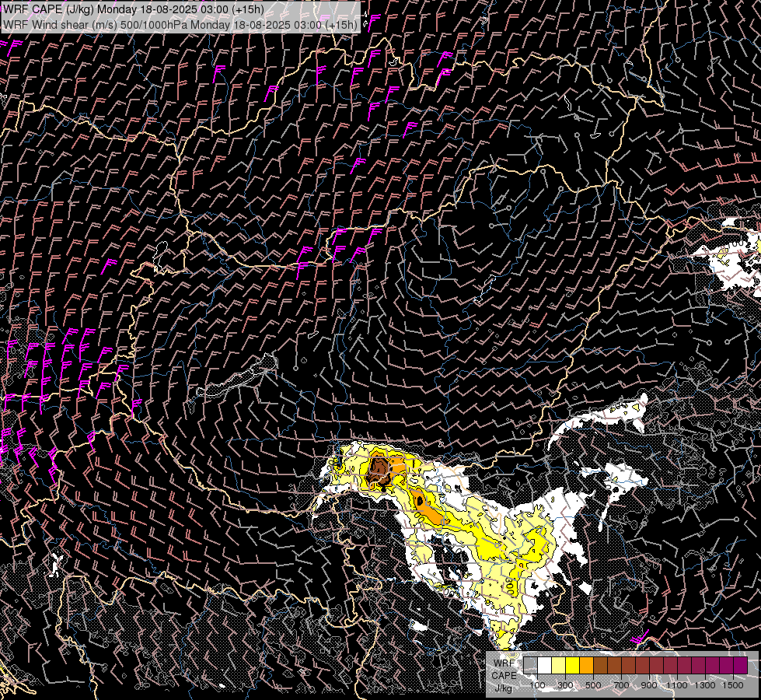Click the 100 legend label

coord(537,685)
